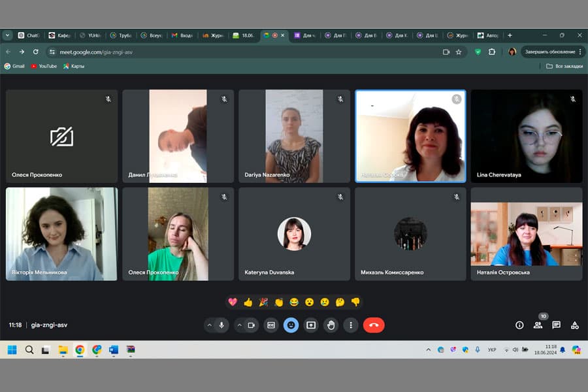Expand the audio settings arrow
This screenshot has width=588, height=392.
pos(210,325)
